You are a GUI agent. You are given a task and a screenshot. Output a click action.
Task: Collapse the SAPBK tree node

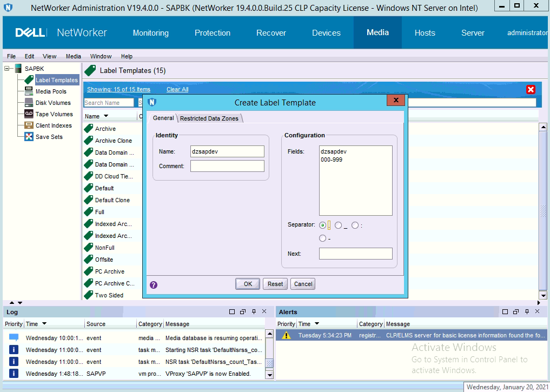8,69
